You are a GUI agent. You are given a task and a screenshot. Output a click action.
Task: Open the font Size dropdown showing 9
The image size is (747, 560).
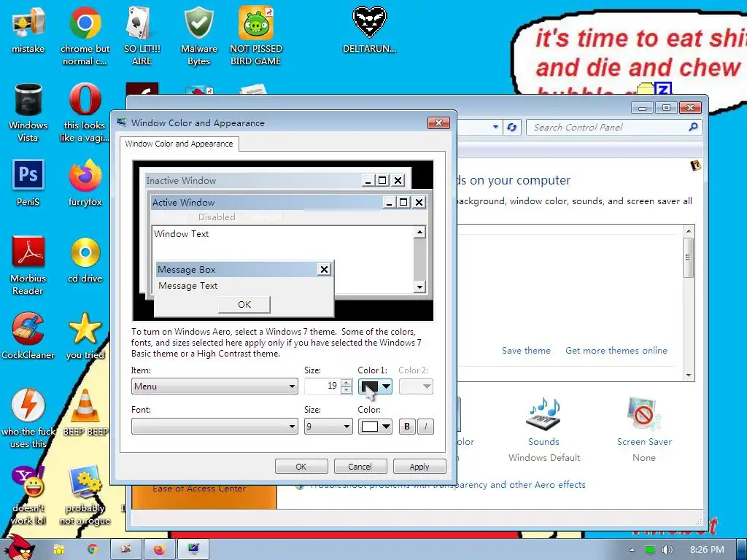(328, 426)
